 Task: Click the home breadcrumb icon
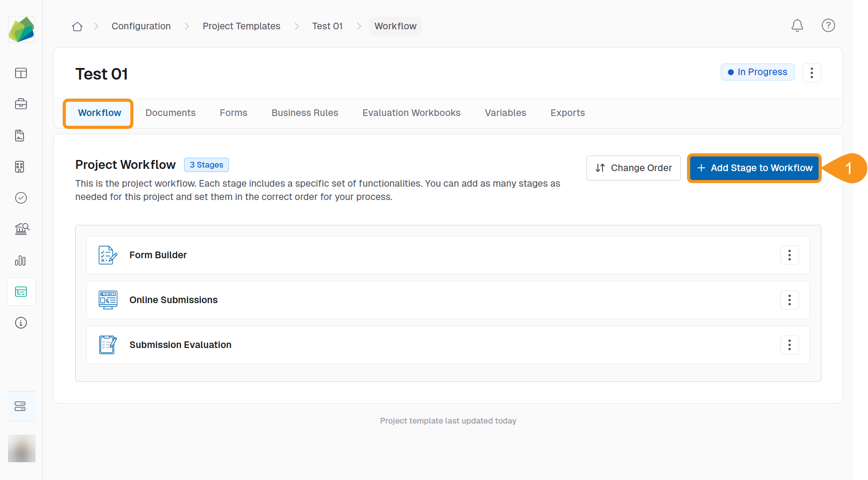click(x=77, y=26)
